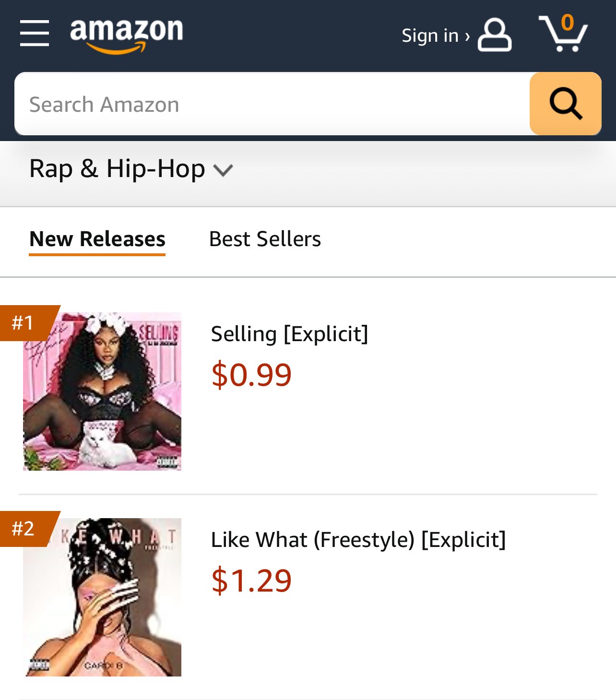Click the $0.99 price
Image resolution: width=616 pixels, height=700 pixels.
pos(251,375)
